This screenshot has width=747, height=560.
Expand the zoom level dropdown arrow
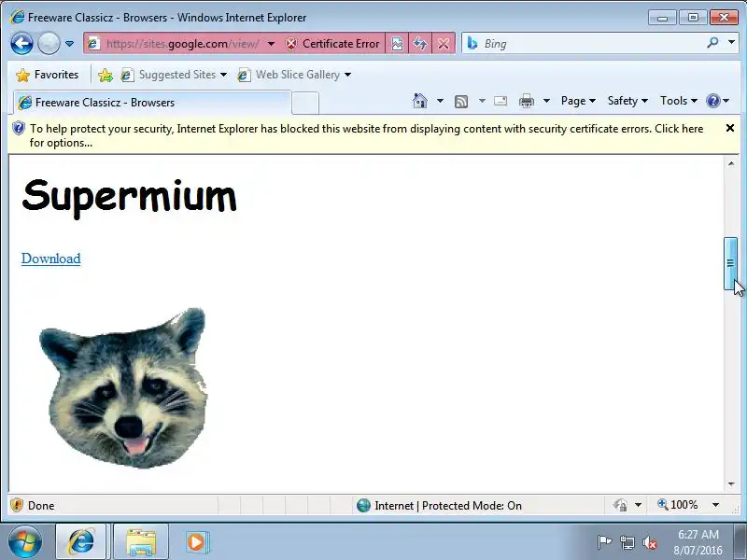click(715, 505)
